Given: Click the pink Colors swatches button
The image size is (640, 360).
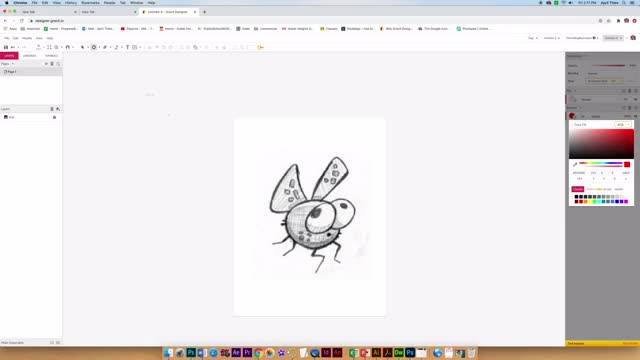Looking at the screenshot, I should pyautogui.click(x=578, y=189).
